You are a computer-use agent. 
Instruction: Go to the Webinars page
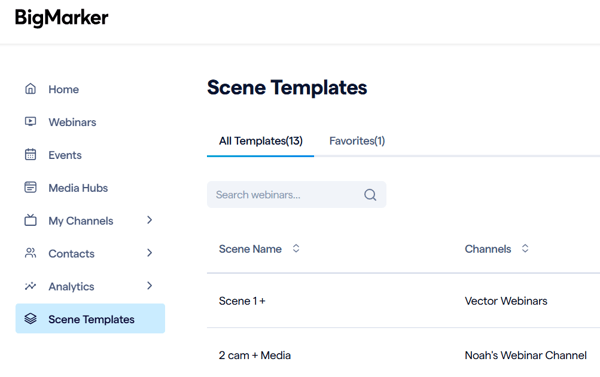point(72,122)
